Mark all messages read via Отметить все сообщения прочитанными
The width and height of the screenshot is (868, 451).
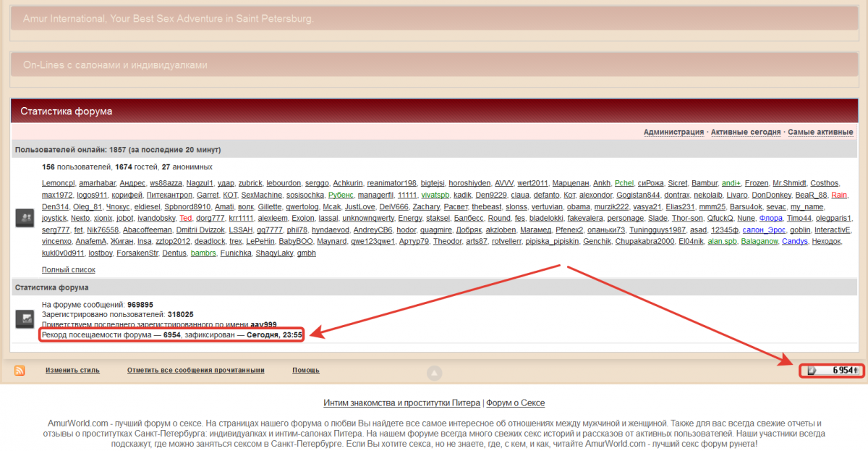click(195, 371)
